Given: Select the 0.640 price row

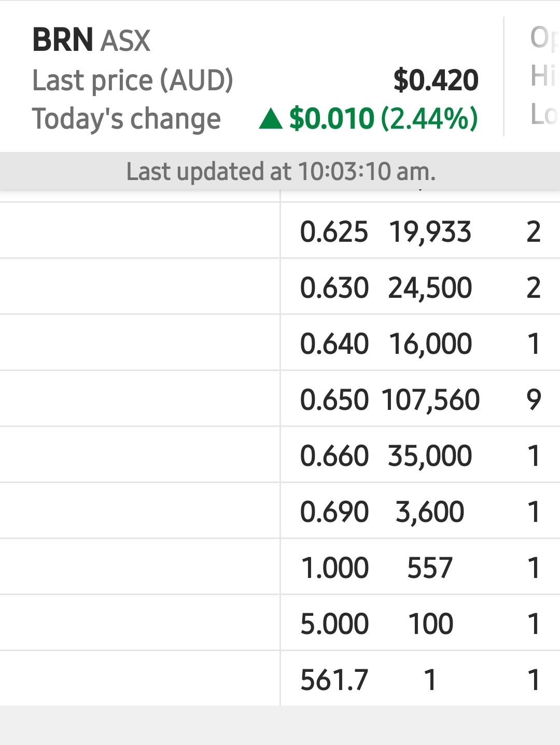Looking at the screenshot, I should 334,343.
